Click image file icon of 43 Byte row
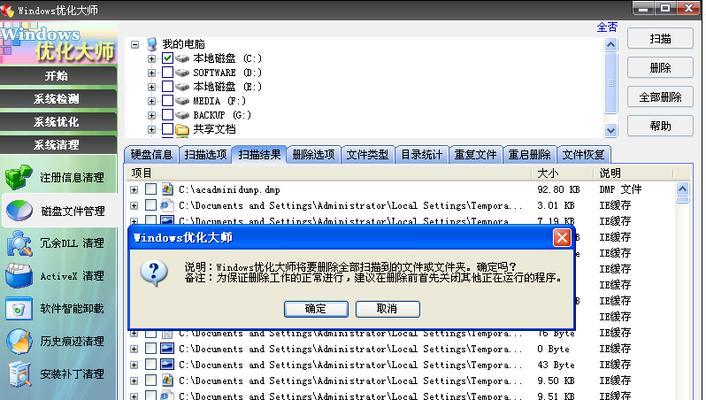This screenshot has height=400, width=706. point(167,364)
